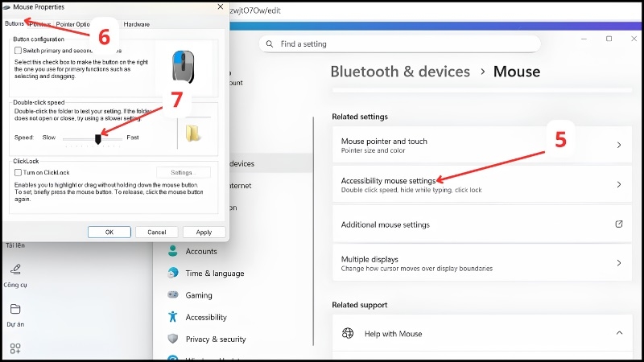This screenshot has height=362, width=644.
Task: Close the Mouse Properties dialog
Action: click(x=220, y=7)
